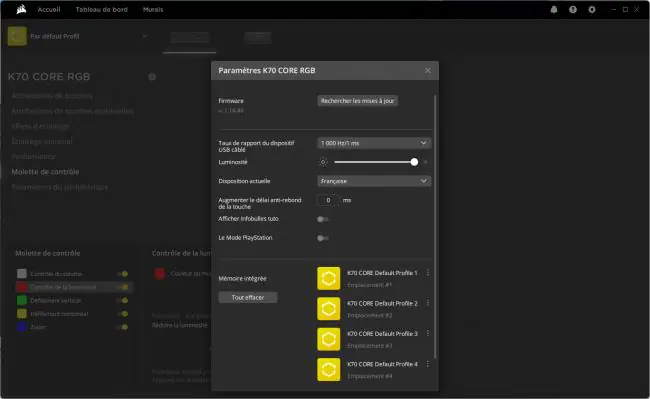The image size is (650, 399).
Task: Click the K70 CORE Default Profile 1 name
Action: coord(382,273)
